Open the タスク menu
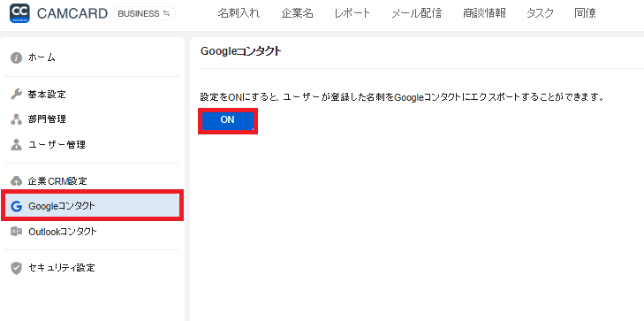 point(540,13)
